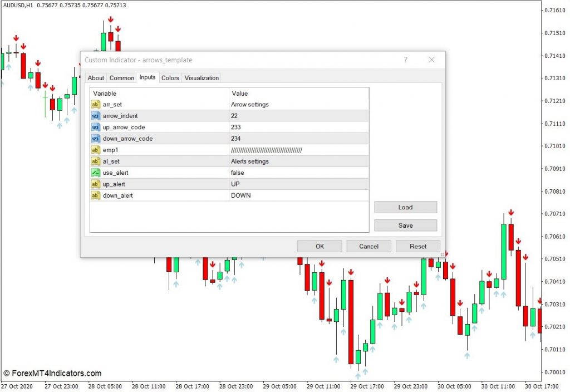
Task: Switch to the Common tab
Action: [122, 78]
